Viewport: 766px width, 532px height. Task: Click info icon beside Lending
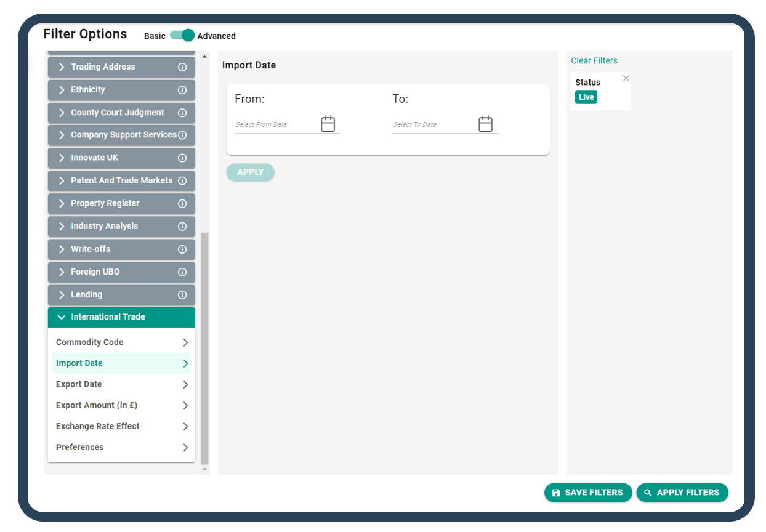pyautogui.click(x=182, y=294)
